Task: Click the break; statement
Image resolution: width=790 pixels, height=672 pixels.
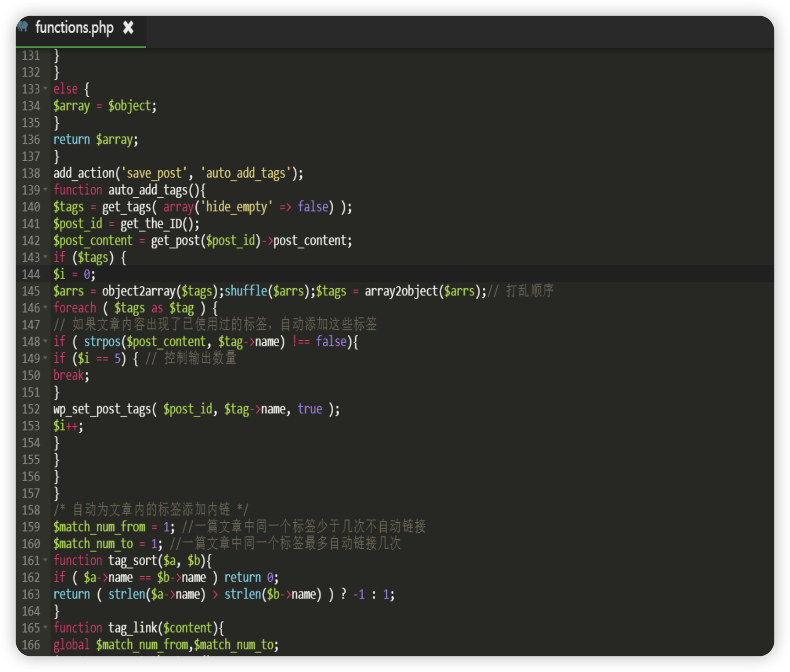Action: pos(71,375)
